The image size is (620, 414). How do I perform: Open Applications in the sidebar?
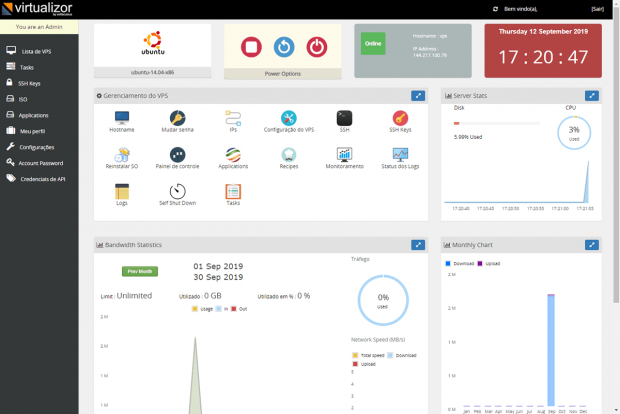(33, 115)
